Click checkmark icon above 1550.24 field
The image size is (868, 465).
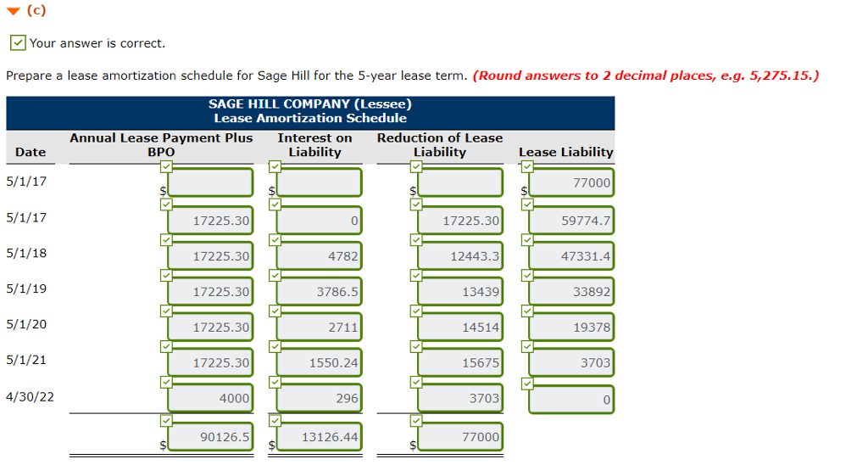point(275,346)
